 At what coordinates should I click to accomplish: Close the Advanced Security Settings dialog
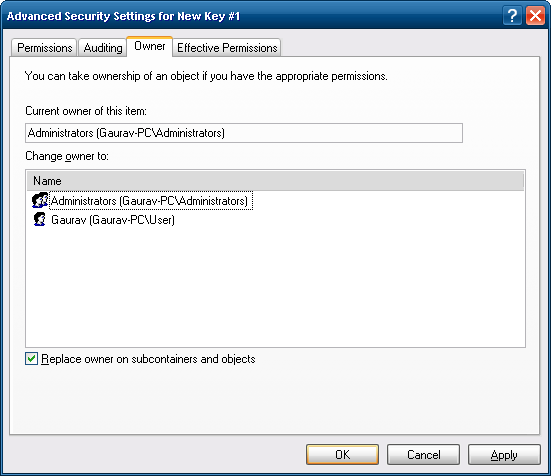click(535, 16)
